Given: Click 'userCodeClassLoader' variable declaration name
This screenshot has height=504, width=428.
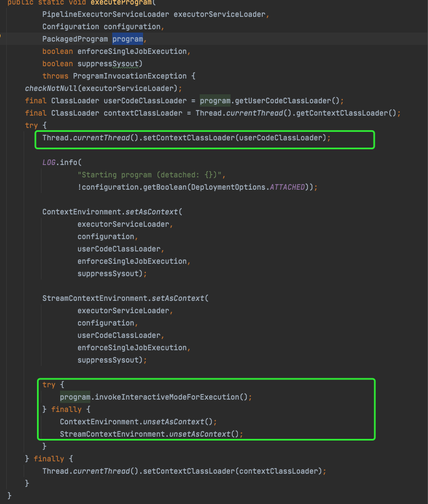Looking at the screenshot, I should (x=145, y=101).
